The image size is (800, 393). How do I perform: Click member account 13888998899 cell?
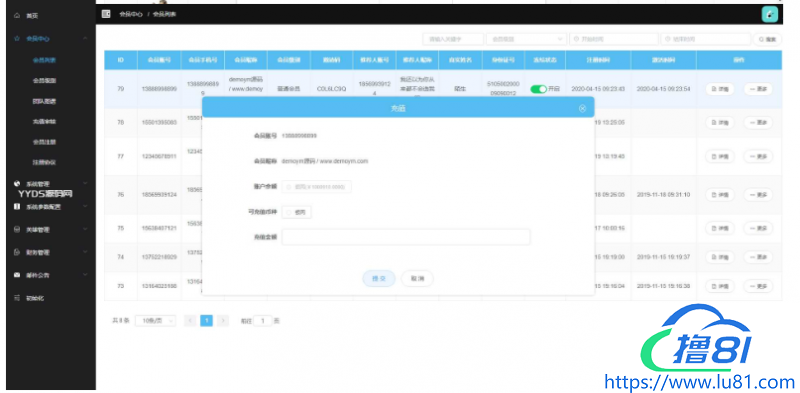tap(159, 89)
